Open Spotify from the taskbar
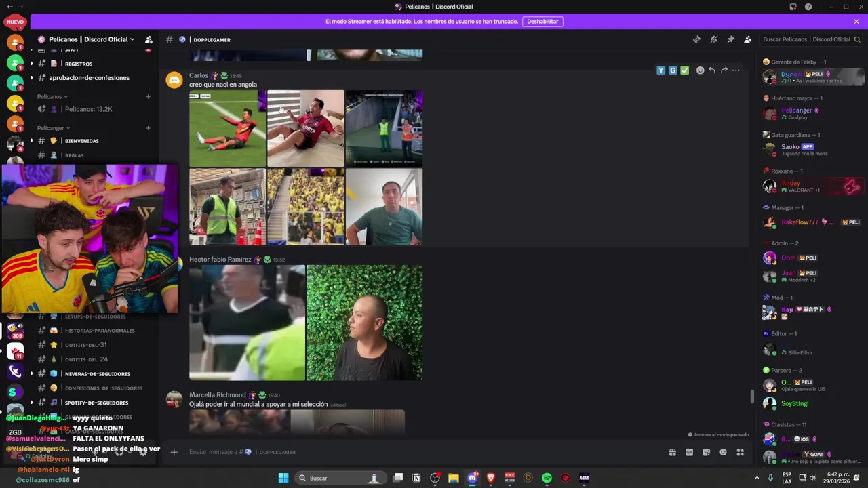 coord(547,478)
